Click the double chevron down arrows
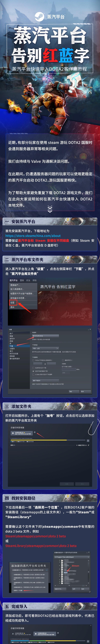This screenshot has width=100, height=644. pos(50,209)
